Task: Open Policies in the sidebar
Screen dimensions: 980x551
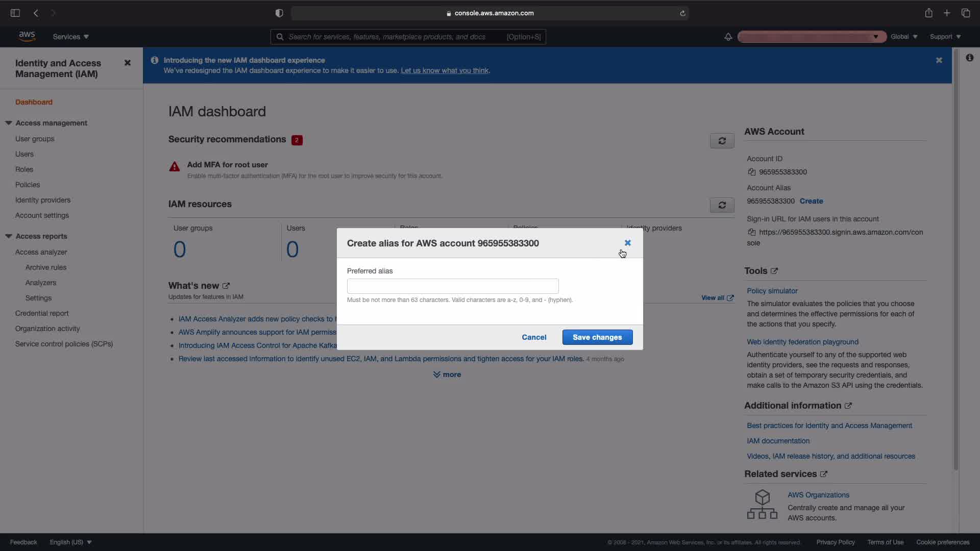Action: click(x=28, y=185)
